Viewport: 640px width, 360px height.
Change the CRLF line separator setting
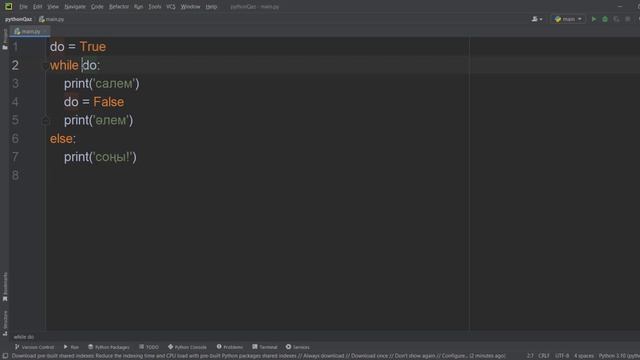click(x=544, y=356)
